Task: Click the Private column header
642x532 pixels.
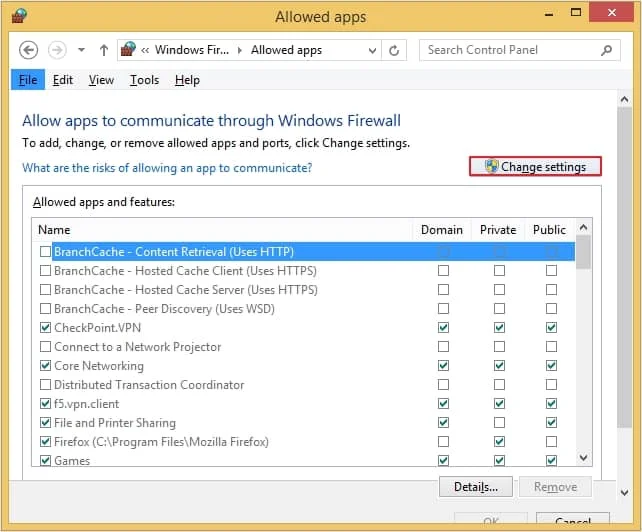Action: click(x=498, y=230)
